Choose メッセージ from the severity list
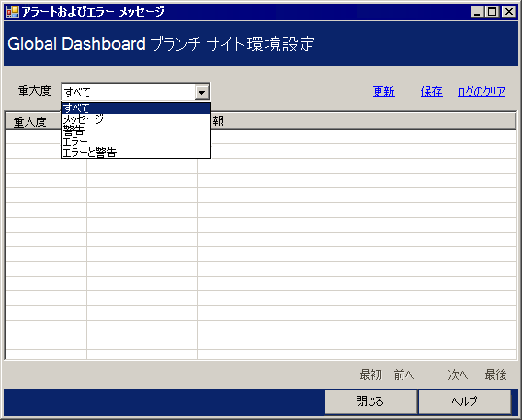Viewport: 522px width, 420px height. pyautogui.click(x=136, y=119)
